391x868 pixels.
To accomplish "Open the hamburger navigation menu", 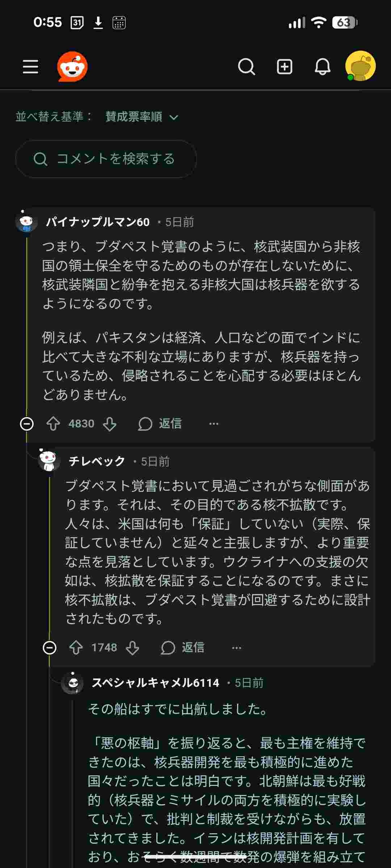I will coord(30,67).
